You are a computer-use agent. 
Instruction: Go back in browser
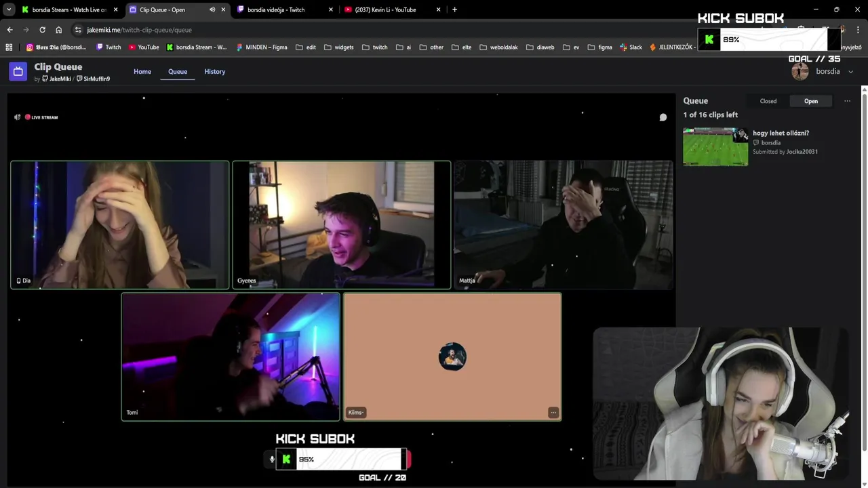(x=9, y=30)
